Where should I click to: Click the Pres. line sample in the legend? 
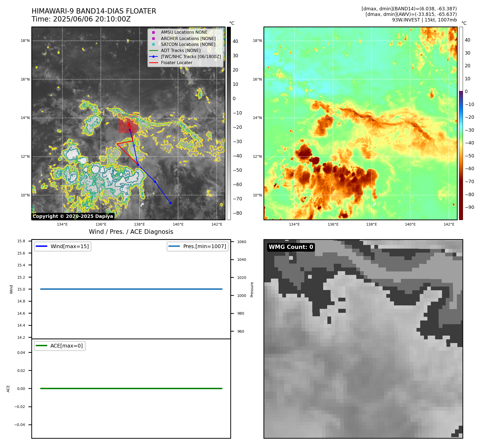click(x=174, y=246)
